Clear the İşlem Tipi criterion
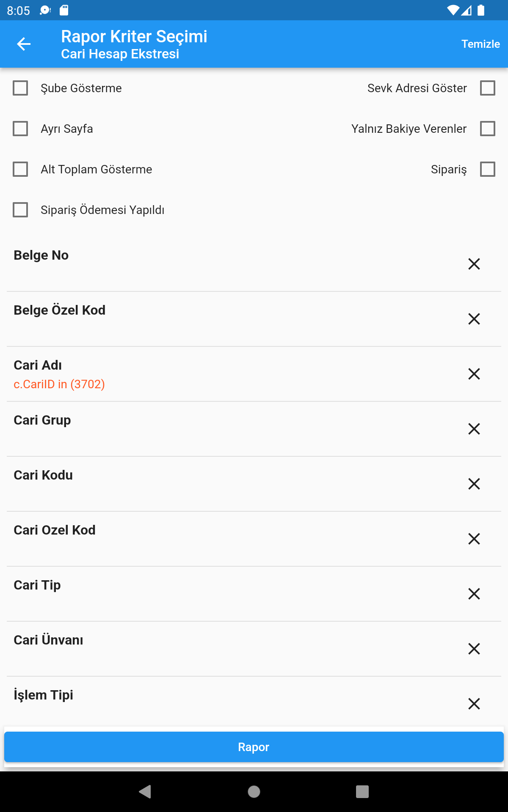The image size is (508, 812). coord(474,704)
